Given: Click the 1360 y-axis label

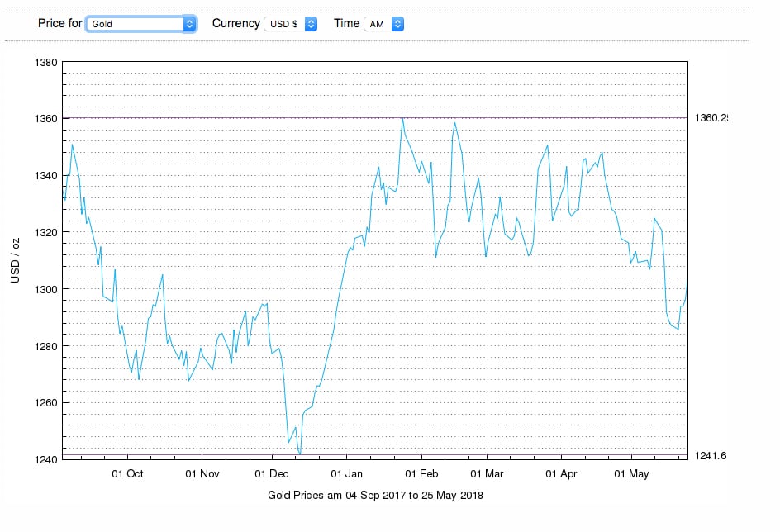Looking at the screenshot, I should point(45,119).
